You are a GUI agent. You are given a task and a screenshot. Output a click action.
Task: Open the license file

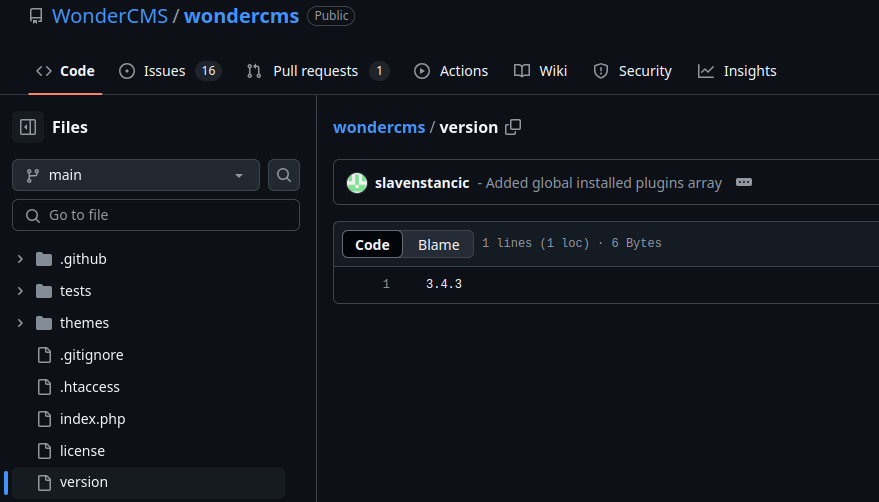(82, 451)
